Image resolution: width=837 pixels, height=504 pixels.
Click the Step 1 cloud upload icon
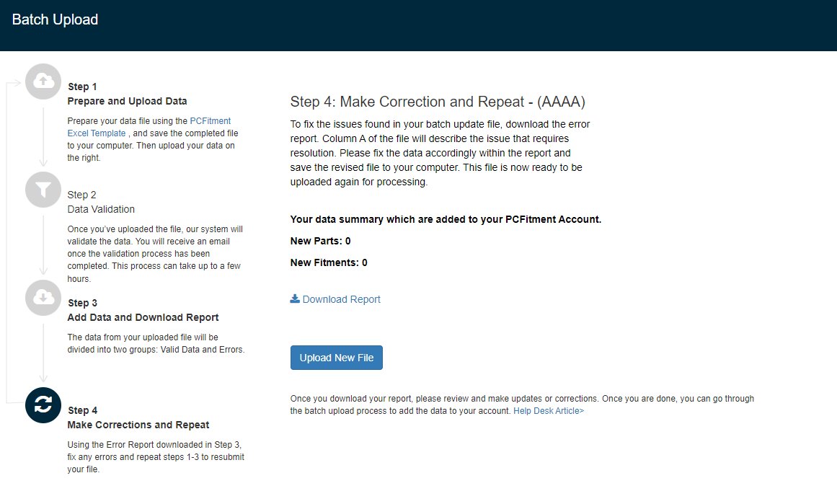pos(43,81)
